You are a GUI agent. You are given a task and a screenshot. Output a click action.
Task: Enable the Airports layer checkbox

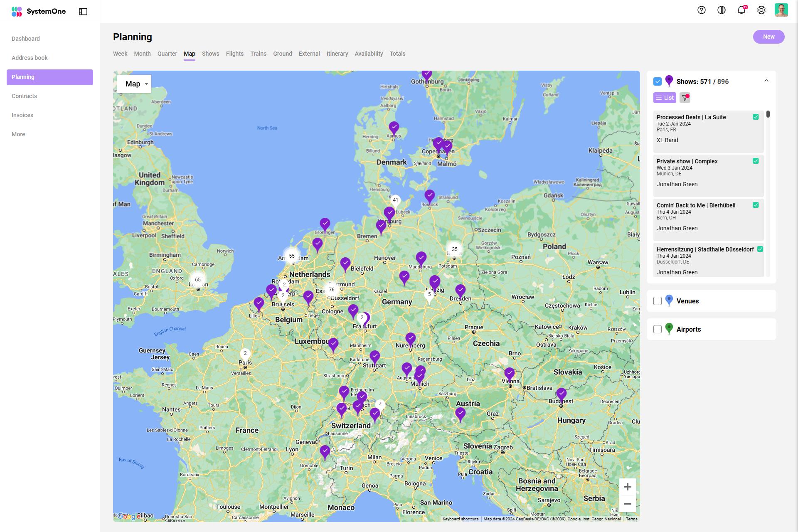click(x=658, y=329)
